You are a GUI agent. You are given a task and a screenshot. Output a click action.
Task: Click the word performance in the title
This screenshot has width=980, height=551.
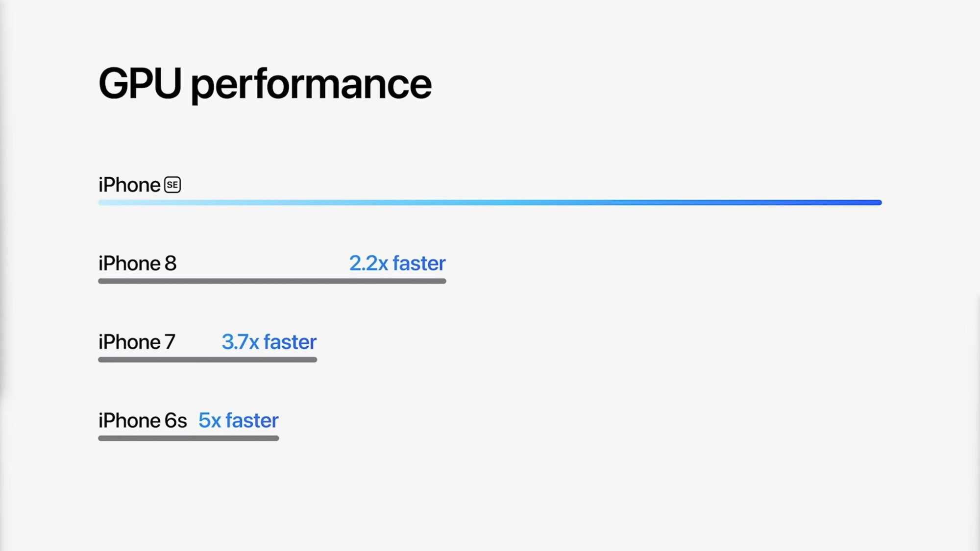click(x=311, y=85)
